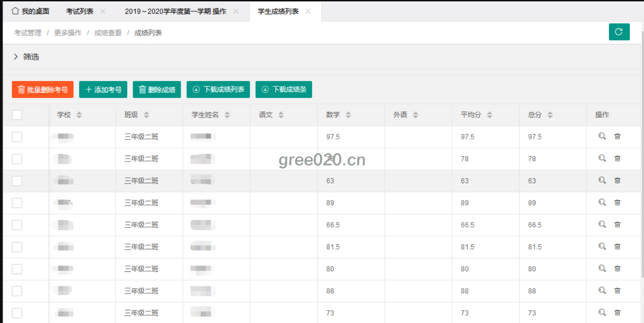The height and width of the screenshot is (323, 644).
Task: View details for the 66.5 score row
Action: point(602,224)
